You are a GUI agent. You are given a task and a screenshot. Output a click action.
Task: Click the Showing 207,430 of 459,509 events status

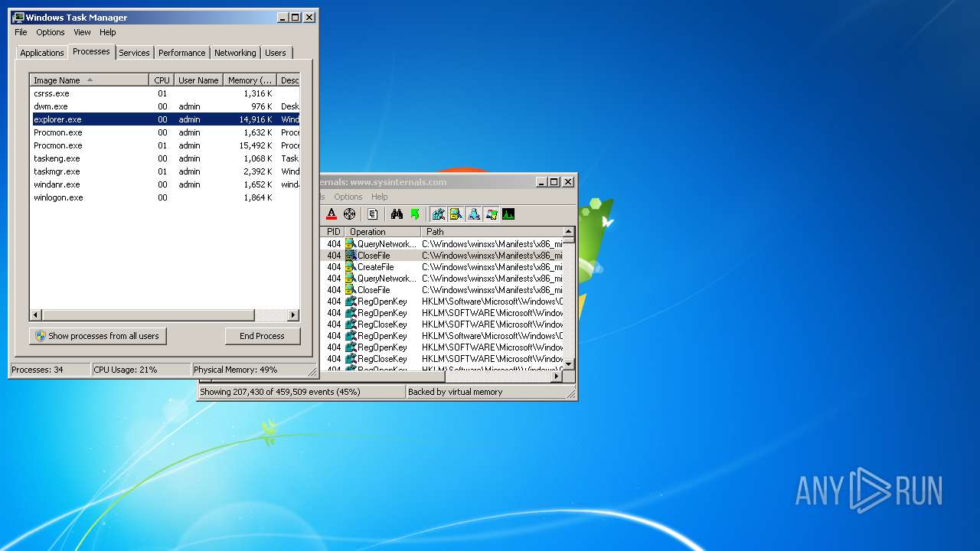(x=301, y=392)
